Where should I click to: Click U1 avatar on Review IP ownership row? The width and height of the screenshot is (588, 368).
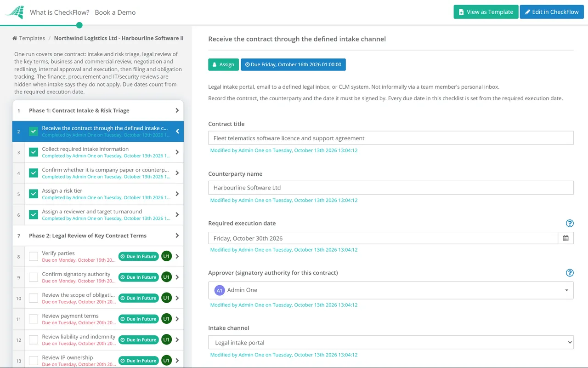pyautogui.click(x=166, y=361)
